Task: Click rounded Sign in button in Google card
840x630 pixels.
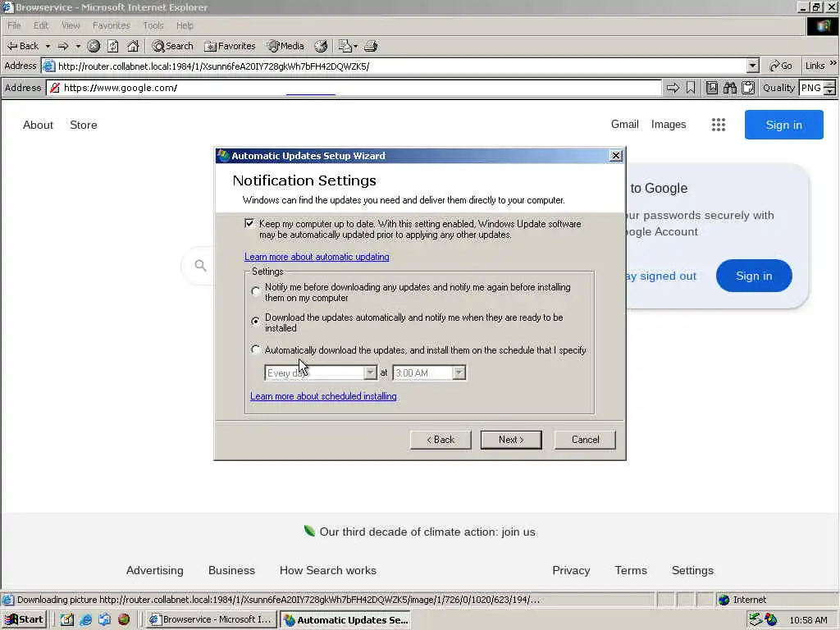Action: click(x=754, y=276)
